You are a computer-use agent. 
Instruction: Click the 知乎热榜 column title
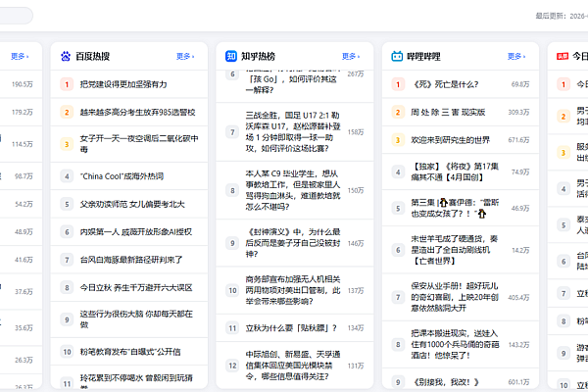point(258,56)
